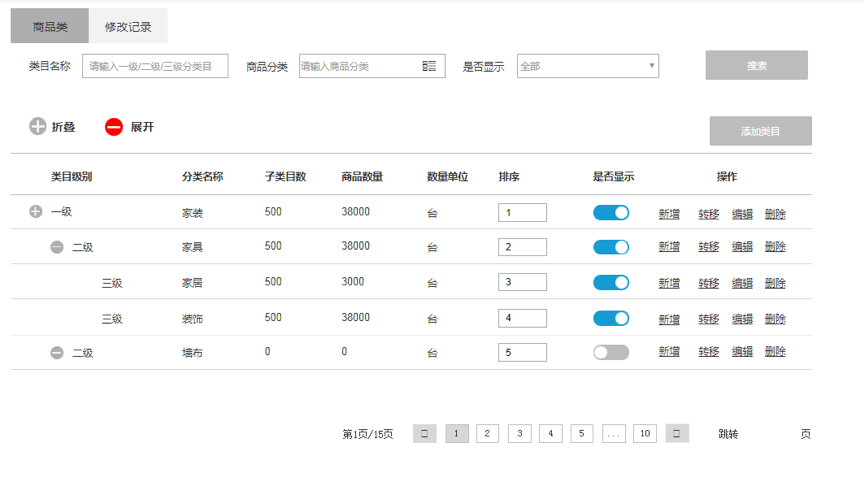The height and width of the screenshot is (502, 864).
Task: Open the 是否显示 全部 dropdown
Action: 588,66
